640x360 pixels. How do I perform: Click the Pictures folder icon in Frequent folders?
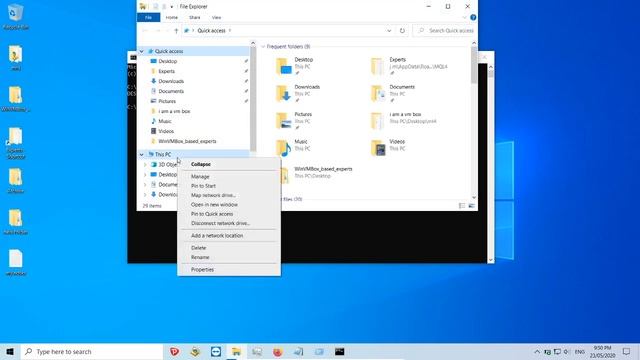point(284,121)
